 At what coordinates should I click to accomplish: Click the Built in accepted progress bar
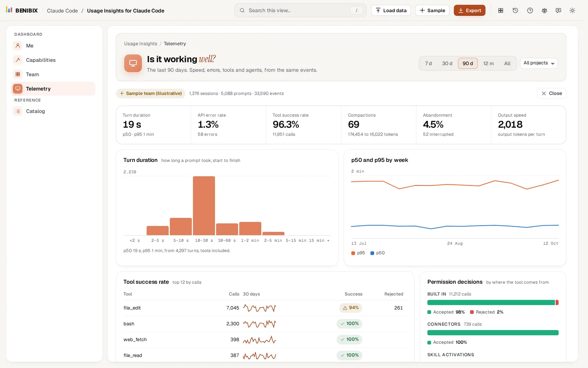[x=491, y=302]
